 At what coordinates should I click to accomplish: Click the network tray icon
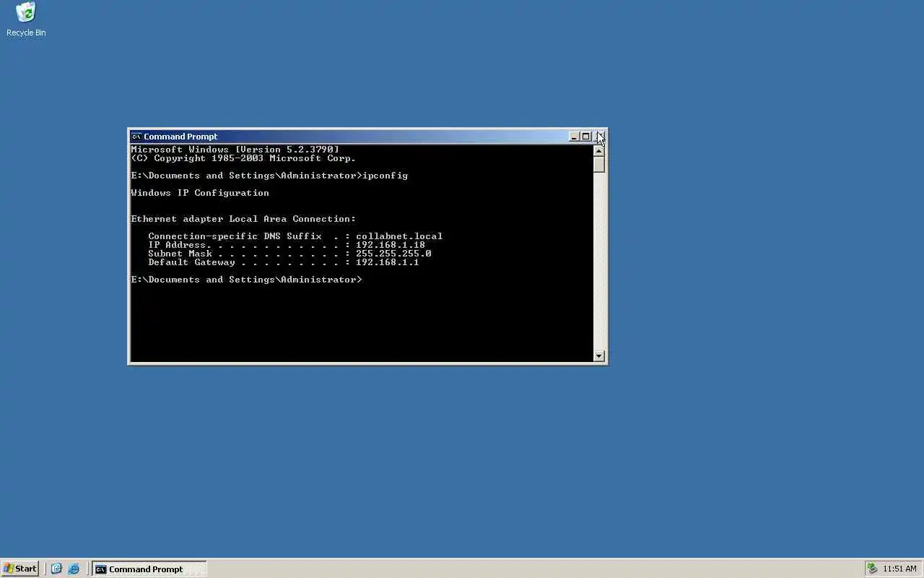click(x=873, y=569)
